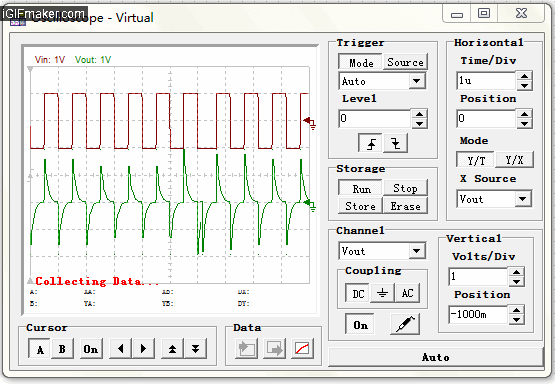Select ground coupling icon
Image resolution: width=555 pixels, height=384 pixels.
click(382, 293)
